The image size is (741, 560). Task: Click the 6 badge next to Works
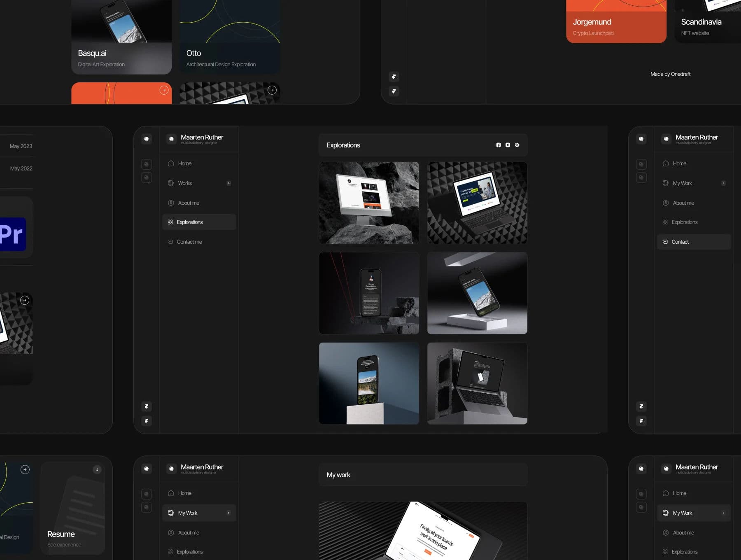tap(229, 183)
